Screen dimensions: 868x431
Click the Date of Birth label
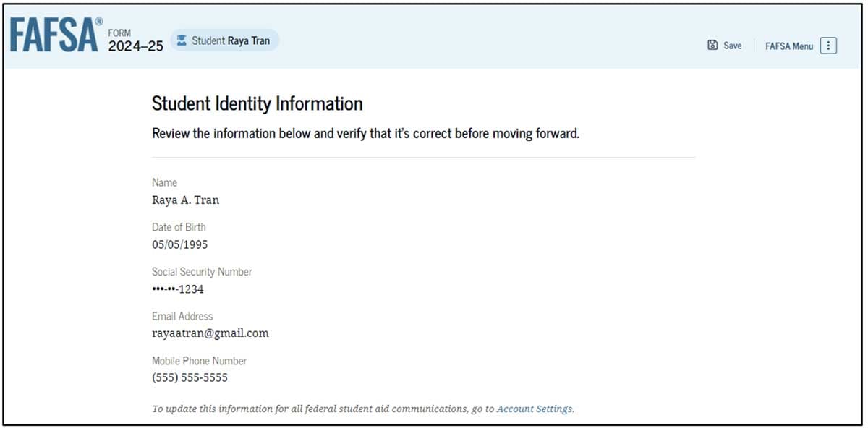point(179,227)
